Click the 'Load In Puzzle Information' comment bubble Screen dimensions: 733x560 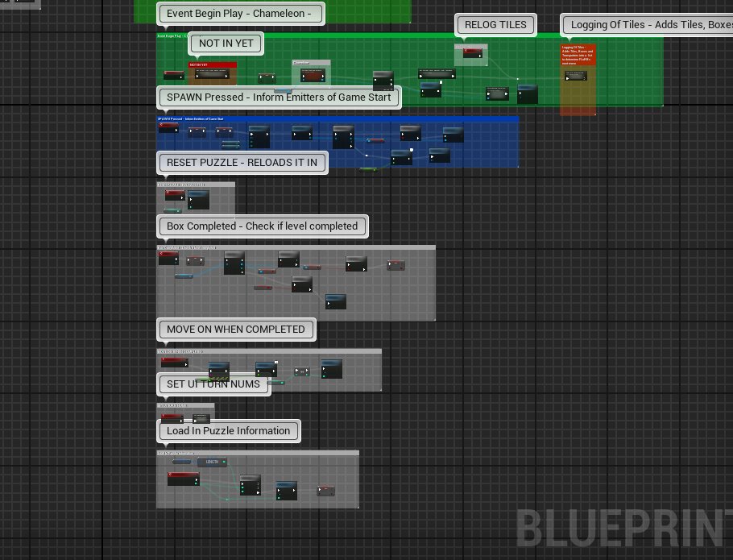point(229,431)
